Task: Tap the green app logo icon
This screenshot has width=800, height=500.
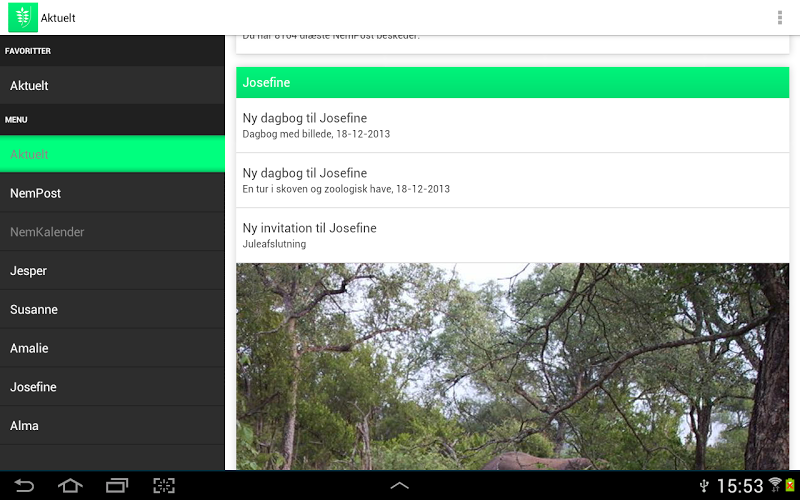Action: [23, 17]
